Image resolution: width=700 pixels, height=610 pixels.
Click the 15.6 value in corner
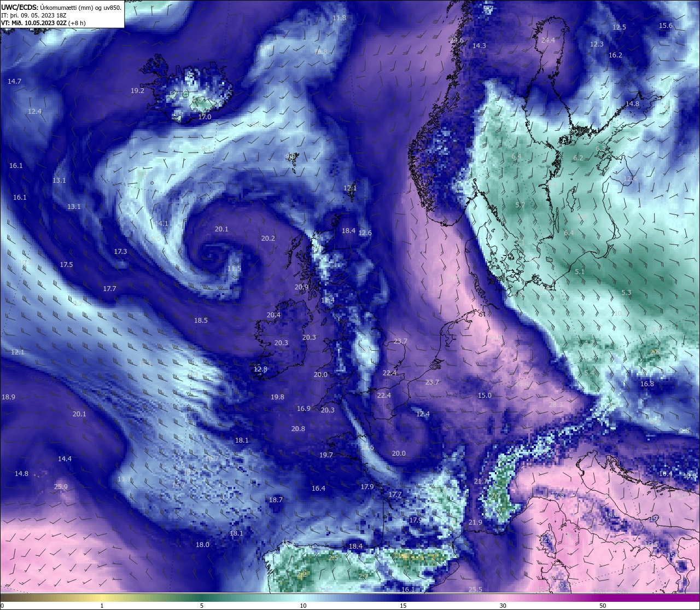666,26
